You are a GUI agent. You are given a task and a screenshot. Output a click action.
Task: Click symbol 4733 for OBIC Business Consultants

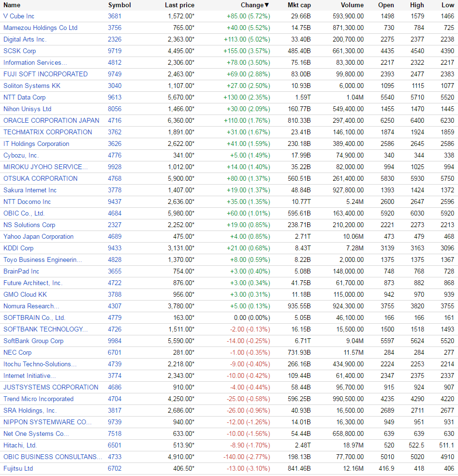(115, 457)
